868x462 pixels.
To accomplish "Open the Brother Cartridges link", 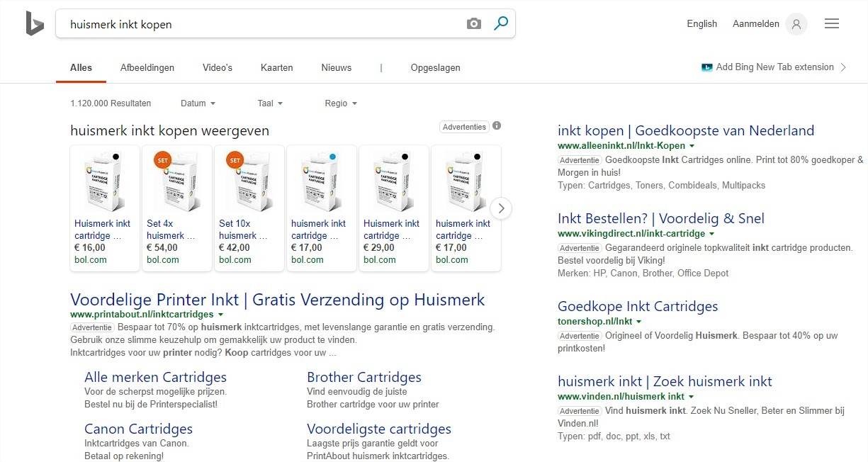I will [363, 377].
